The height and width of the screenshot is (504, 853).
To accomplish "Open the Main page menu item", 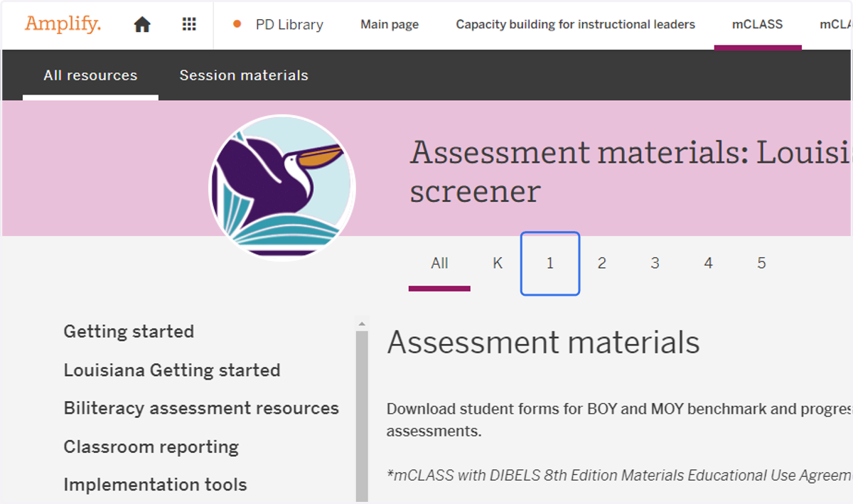I will click(390, 25).
